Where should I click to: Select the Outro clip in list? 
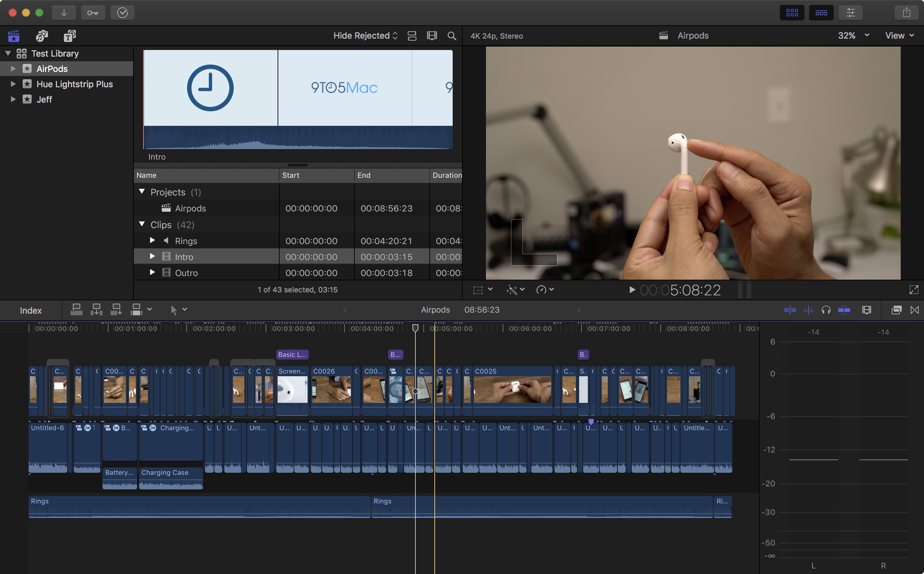186,273
